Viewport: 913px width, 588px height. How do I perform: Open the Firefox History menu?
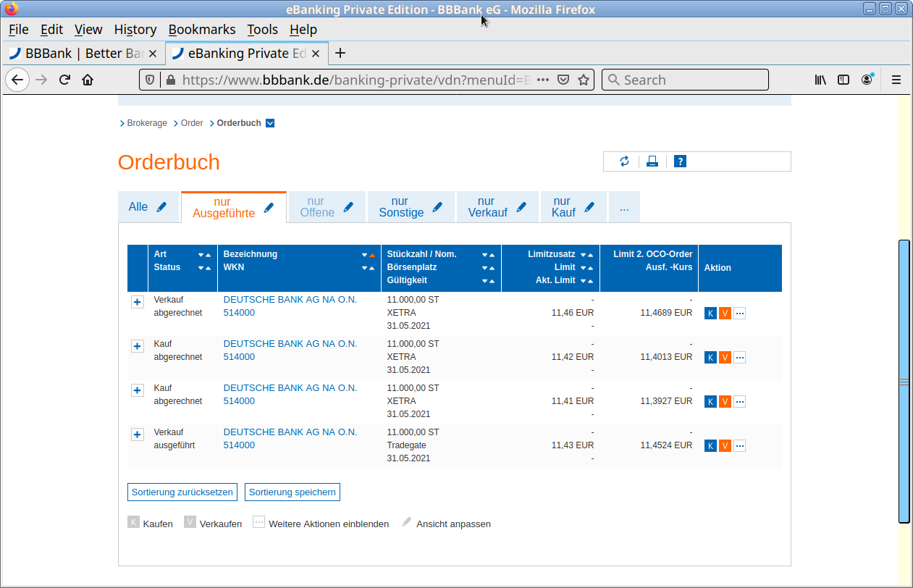click(135, 30)
